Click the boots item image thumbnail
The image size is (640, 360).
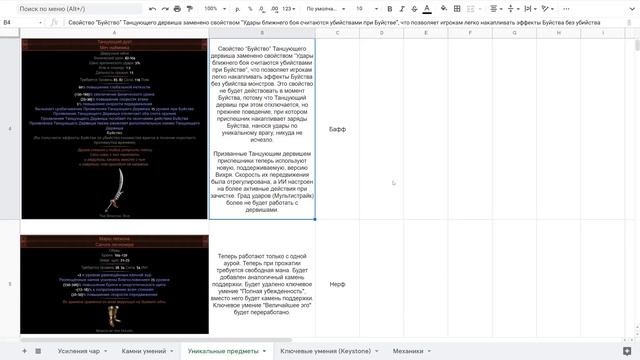[x=114, y=284]
